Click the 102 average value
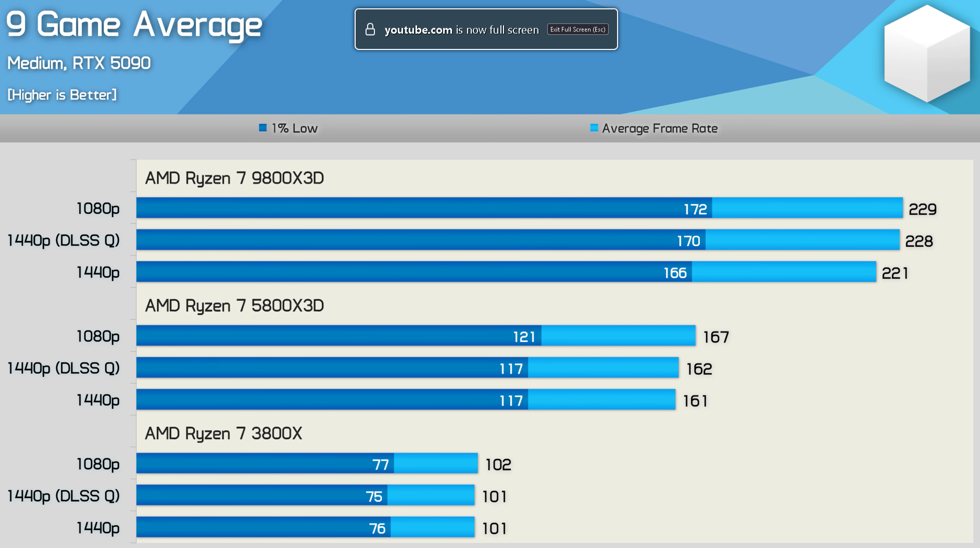Image resolution: width=980 pixels, height=548 pixels. pyautogui.click(x=498, y=464)
